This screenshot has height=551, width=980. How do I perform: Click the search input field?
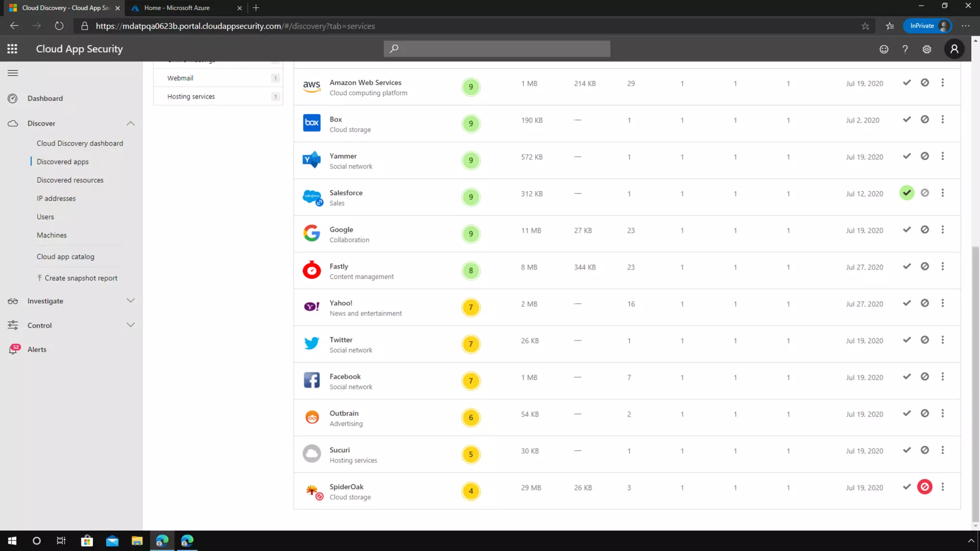[497, 49]
